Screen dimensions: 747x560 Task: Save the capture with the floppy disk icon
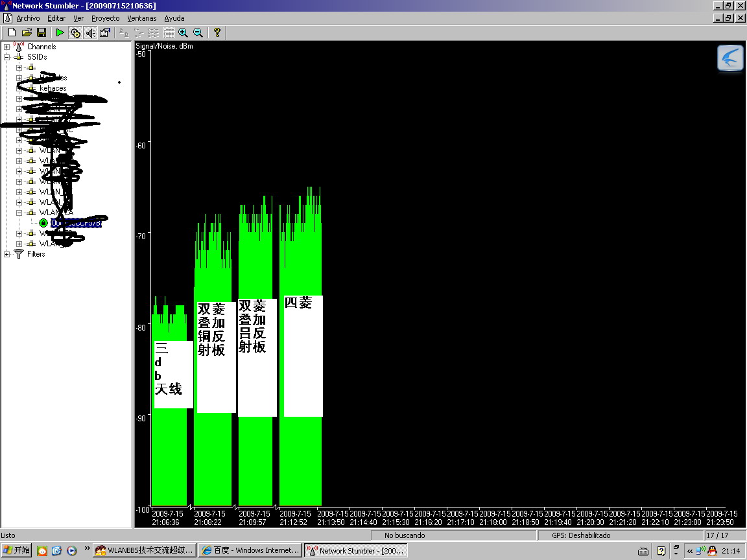point(41,32)
